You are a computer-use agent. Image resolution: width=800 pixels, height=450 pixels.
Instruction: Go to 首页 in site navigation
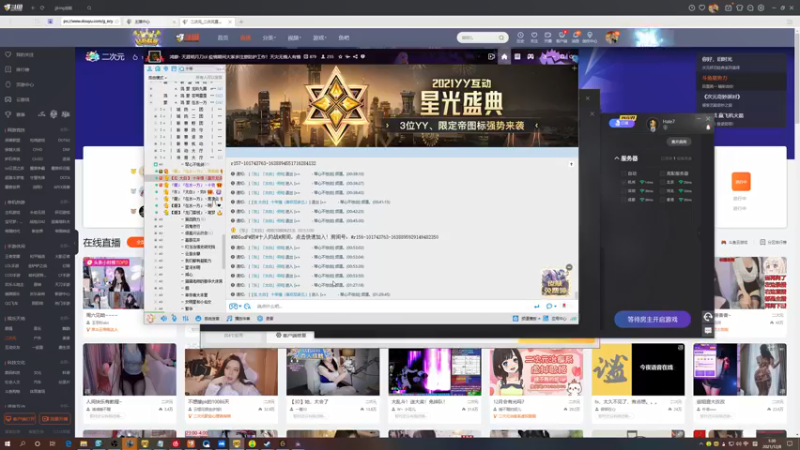click(x=223, y=38)
